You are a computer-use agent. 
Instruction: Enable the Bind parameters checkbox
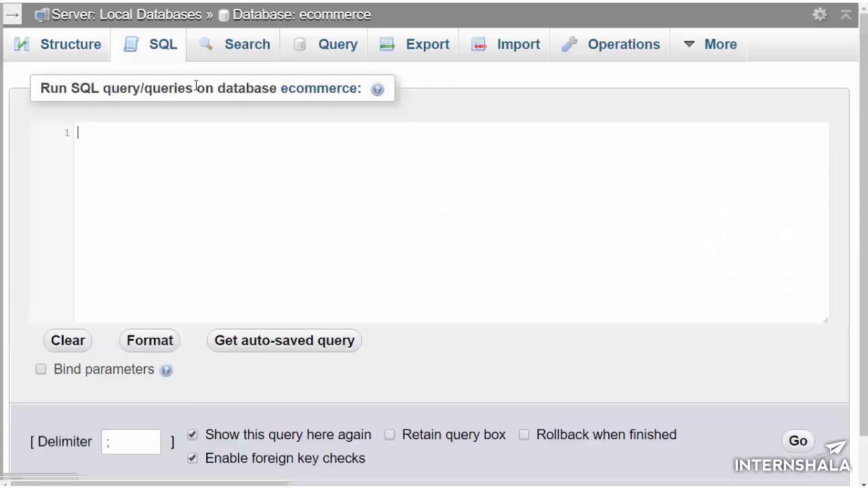coord(41,369)
